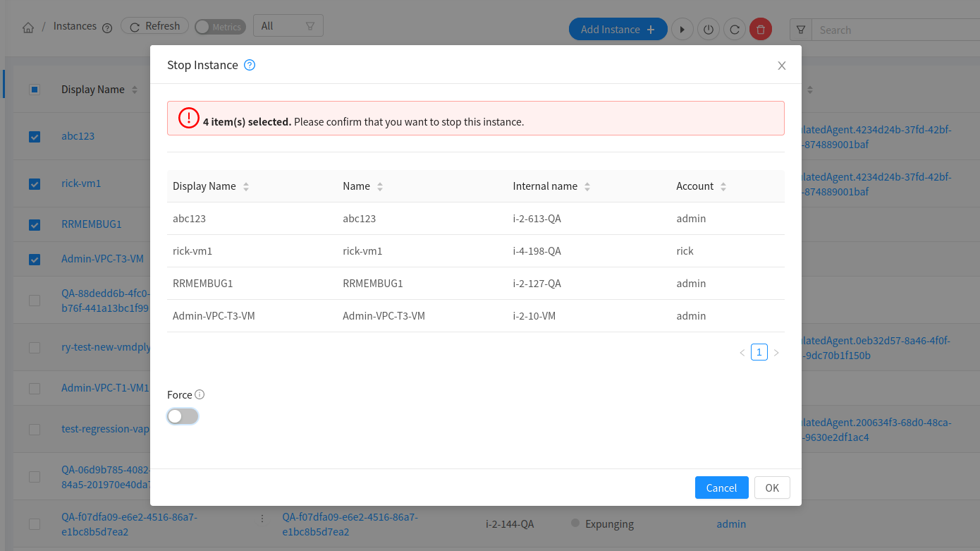The image size is (980, 551).
Task: Click the home breadcrumb icon
Action: [28, 28]
